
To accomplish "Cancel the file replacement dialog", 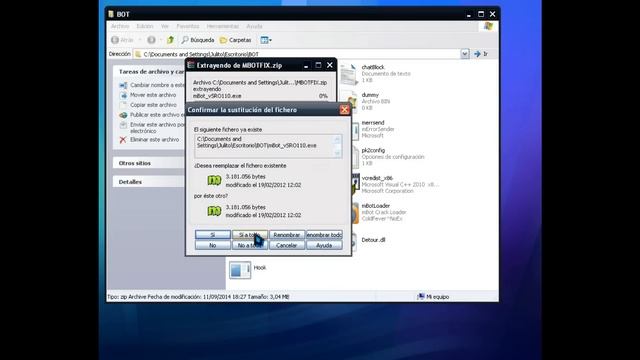I will [x=287, y=245].
